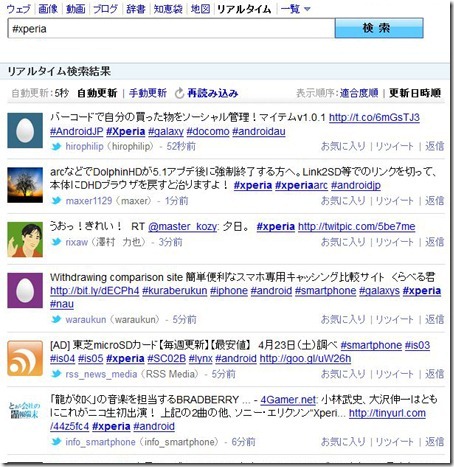Open the @master_kozy mention link
The width and height of the screenshot is (454, 467).
tap(183, 227)
